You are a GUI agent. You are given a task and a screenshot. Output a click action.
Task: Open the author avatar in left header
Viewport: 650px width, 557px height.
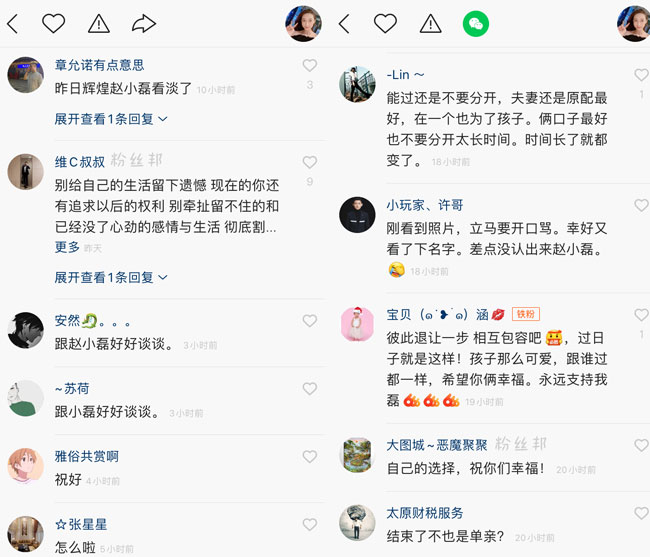pyautogui.click(x=303, y=24)
